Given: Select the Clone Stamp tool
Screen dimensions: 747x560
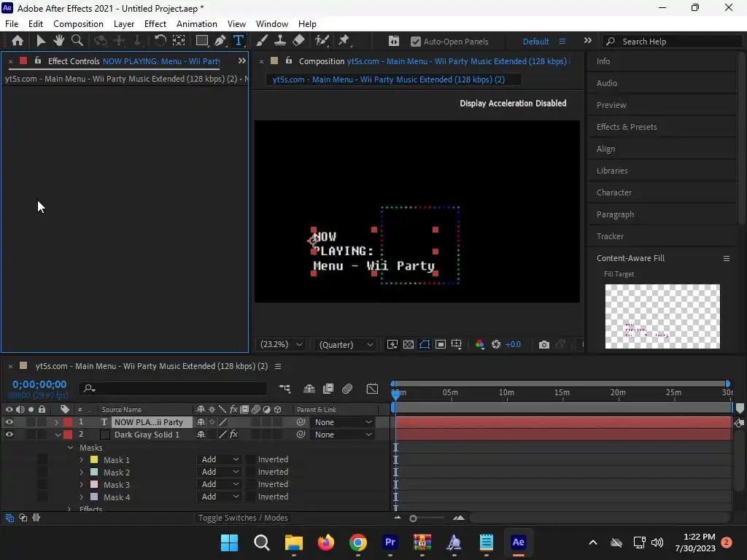Looking at the screenshot, I should pos(279,41).
